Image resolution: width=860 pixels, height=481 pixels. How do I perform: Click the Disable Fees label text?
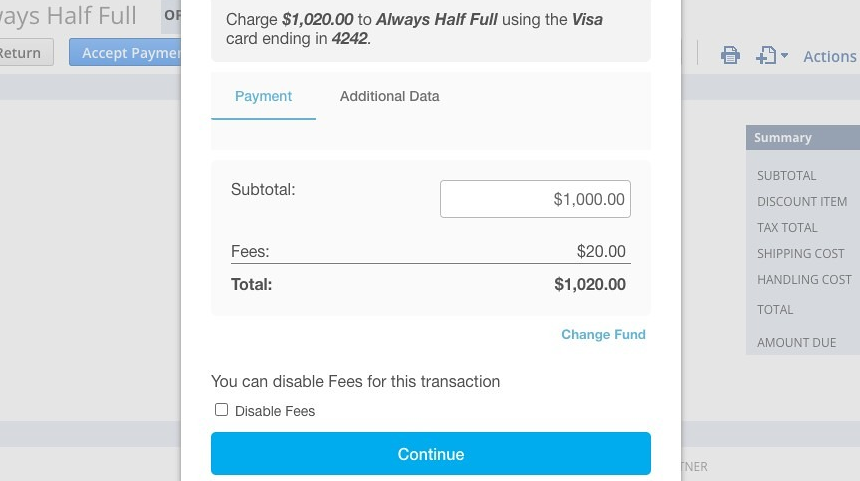(x=275, y=411)
